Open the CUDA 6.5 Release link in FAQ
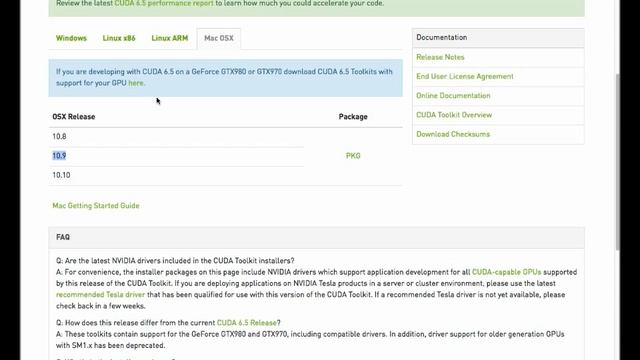This screenshot has width=640, height=360. [x=247, y=322]
